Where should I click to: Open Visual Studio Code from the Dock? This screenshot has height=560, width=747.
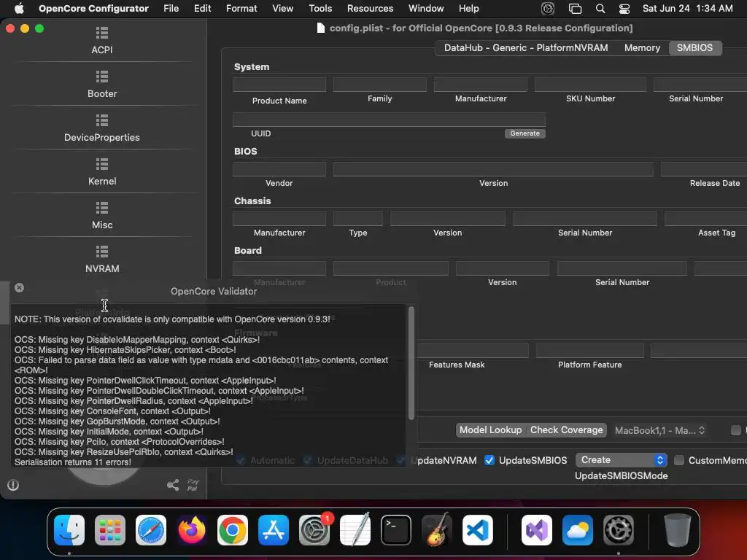[x=477, y=530]
